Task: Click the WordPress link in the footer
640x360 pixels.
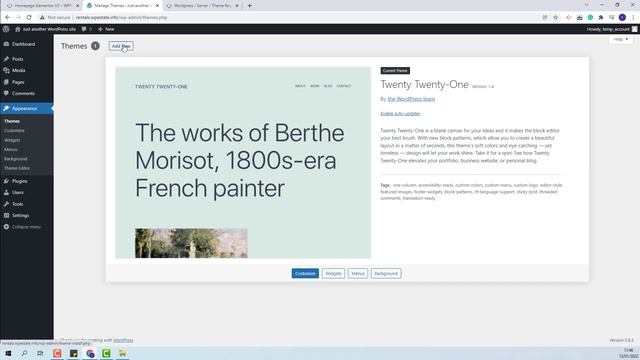Action: tap(123, 340)
